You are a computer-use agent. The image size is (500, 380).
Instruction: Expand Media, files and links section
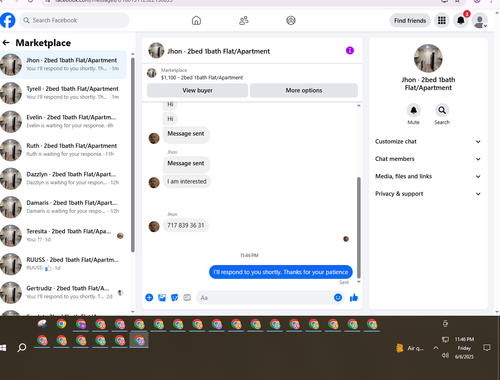click(428, 176)
